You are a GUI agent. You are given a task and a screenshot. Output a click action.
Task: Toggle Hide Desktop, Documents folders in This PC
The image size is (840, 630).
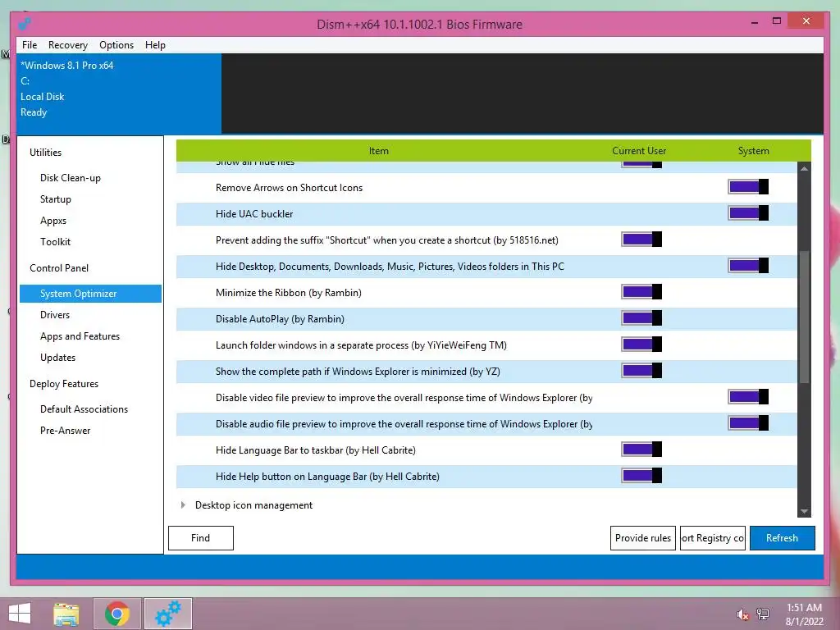pos(748,266)
